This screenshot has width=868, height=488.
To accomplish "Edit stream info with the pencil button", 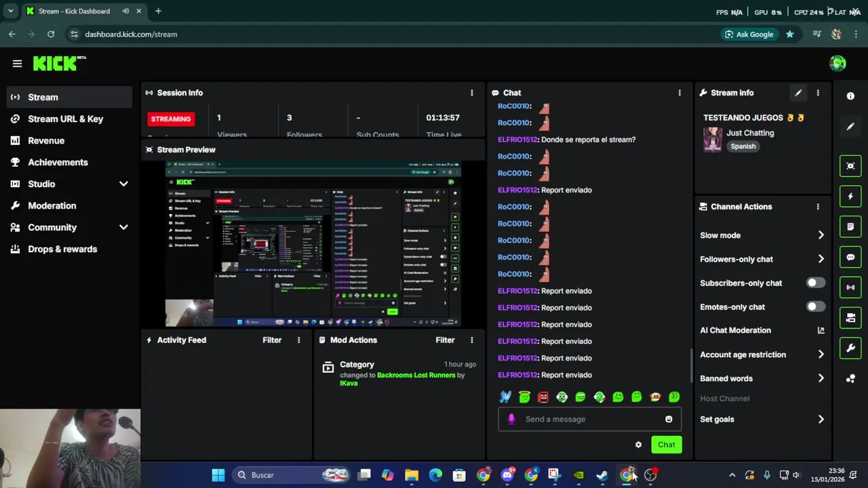I will click(798, 93).
